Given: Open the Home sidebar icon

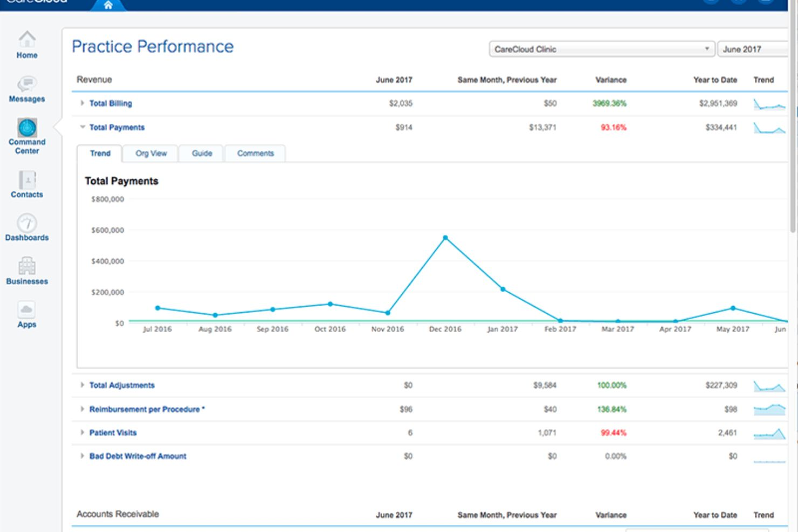Looking at the screenshot, I should (27, 39).
